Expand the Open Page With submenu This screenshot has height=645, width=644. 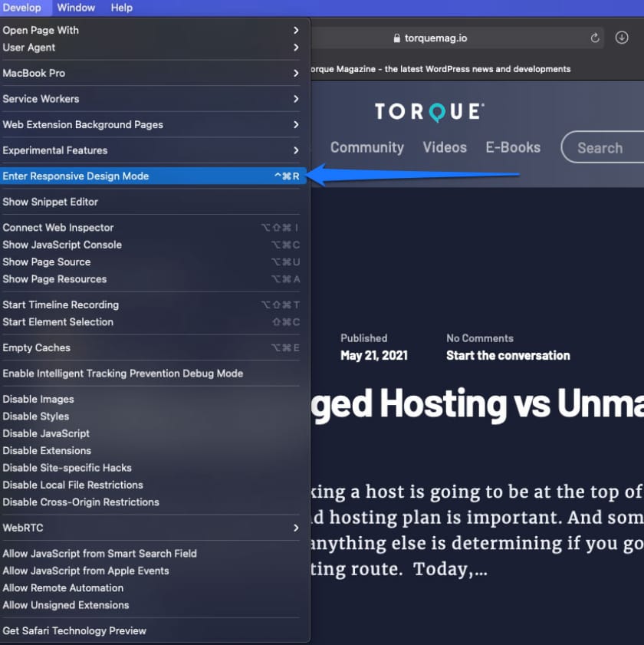[150, 31]
